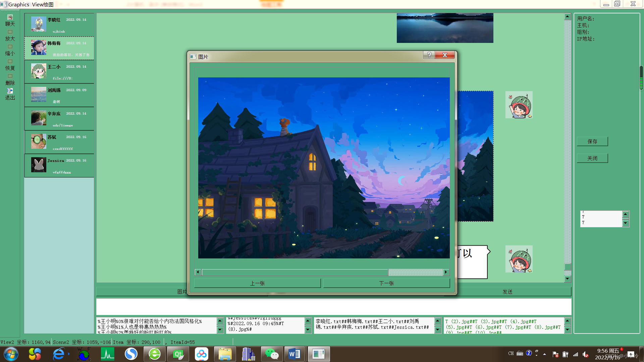Click the down arrow of the txt file list box
Viewport: 644px width, 362px height.
pos(438,330)
